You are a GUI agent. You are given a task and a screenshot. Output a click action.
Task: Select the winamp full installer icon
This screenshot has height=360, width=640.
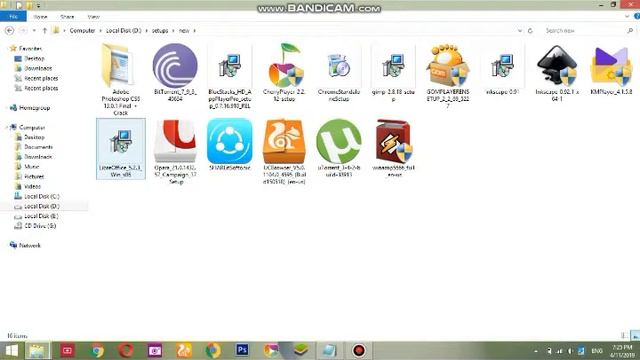point(393,141)
